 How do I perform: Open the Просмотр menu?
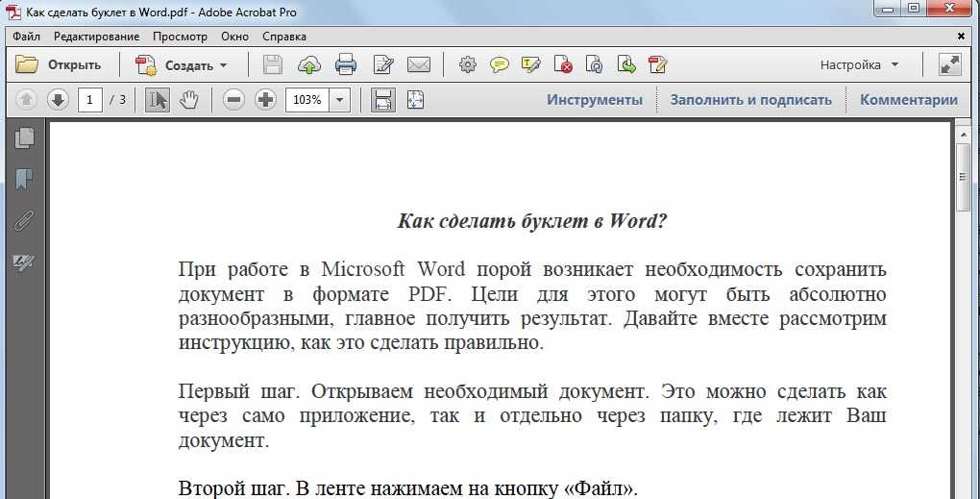[x=180, y=37]
